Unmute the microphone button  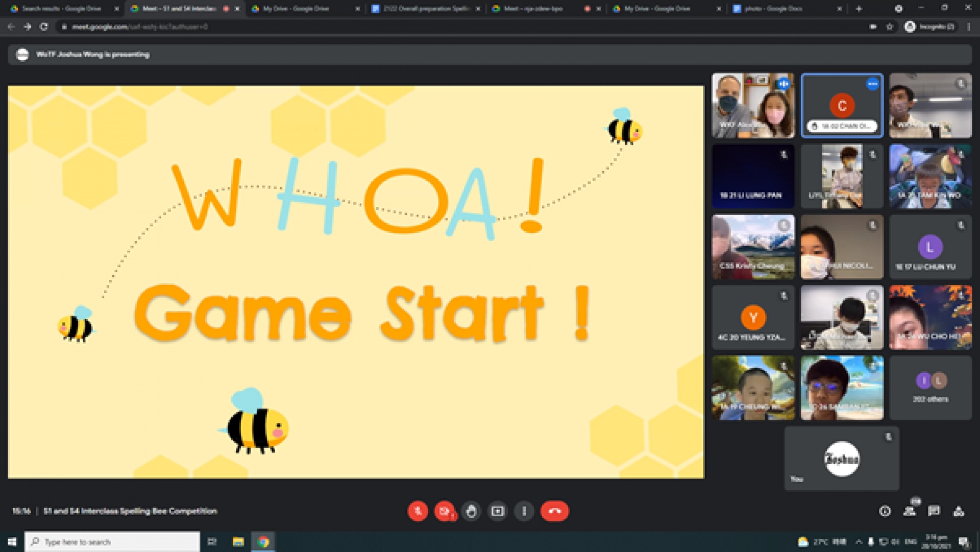(418, 511)
